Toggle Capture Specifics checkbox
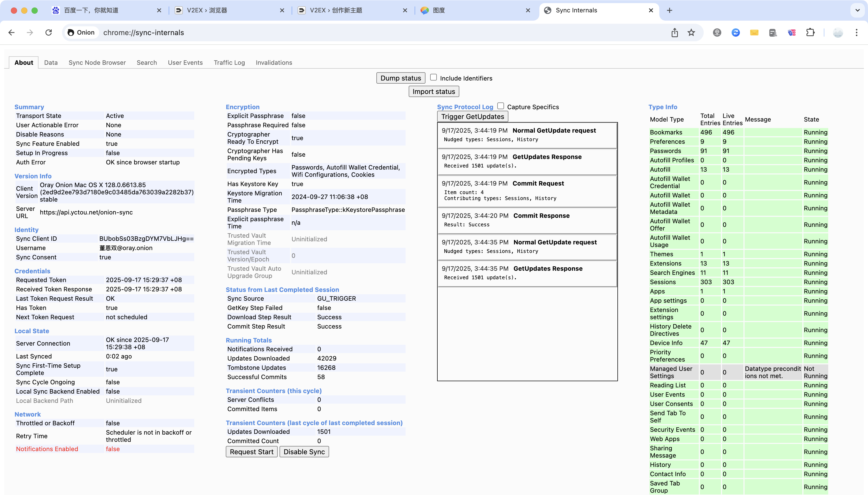The width and height of the screenshot is (868, 495). 500,106
